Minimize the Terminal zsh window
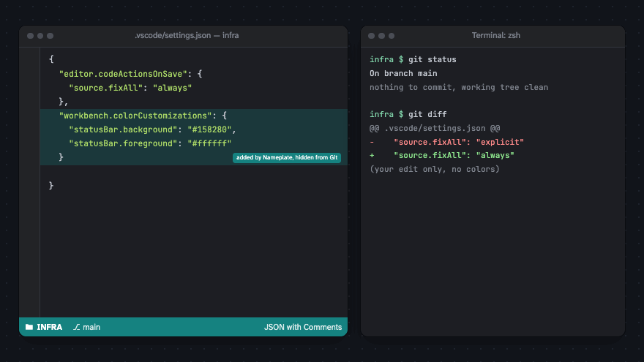The image size is (644, 362). point(381,36)
